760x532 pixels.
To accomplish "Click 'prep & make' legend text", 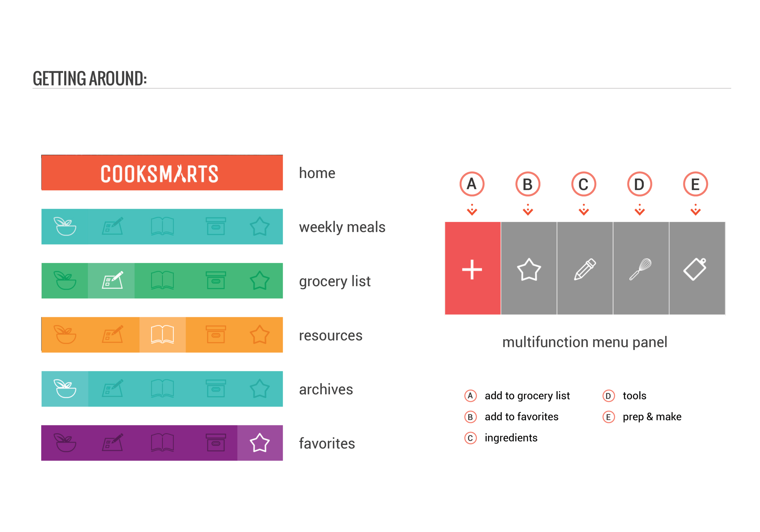I will pyautogui.click(x=652, y=417).
